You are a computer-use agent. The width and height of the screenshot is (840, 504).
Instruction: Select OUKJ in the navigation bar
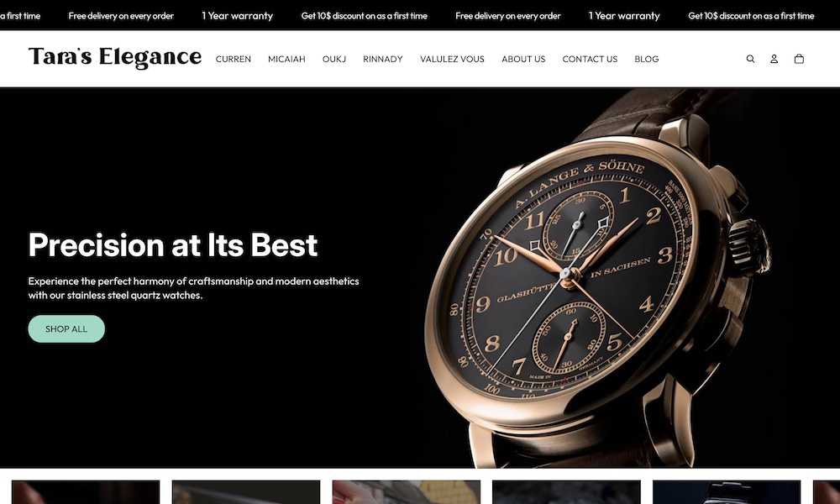tap(334, 59)
